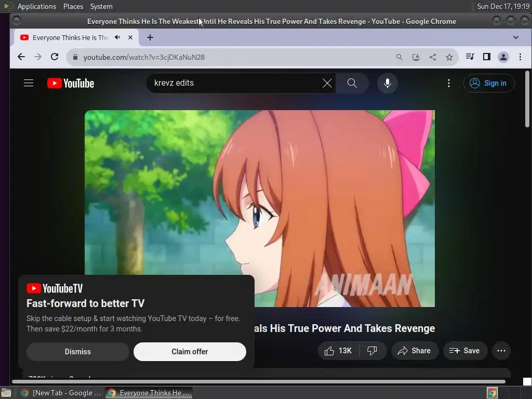Switch to New Tab - Google taskbar window
The width and height of the screenshot is (532, 399).
pos(61,393)
